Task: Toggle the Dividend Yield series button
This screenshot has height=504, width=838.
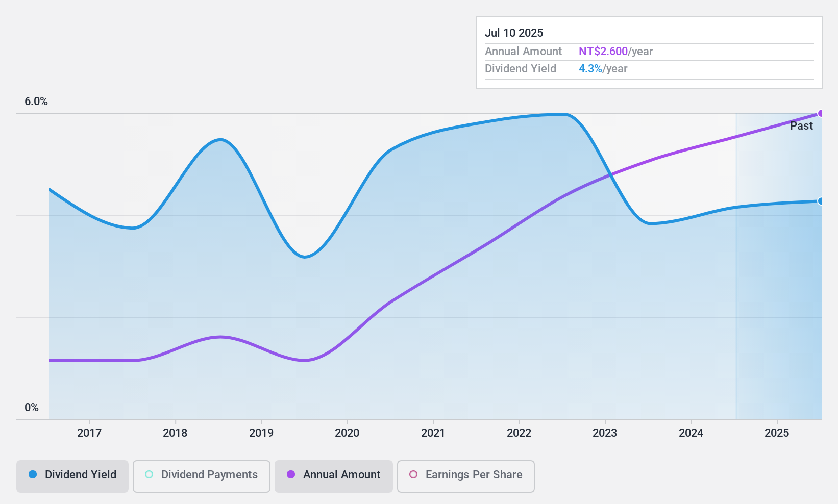Action: click(x=72, y=476)
